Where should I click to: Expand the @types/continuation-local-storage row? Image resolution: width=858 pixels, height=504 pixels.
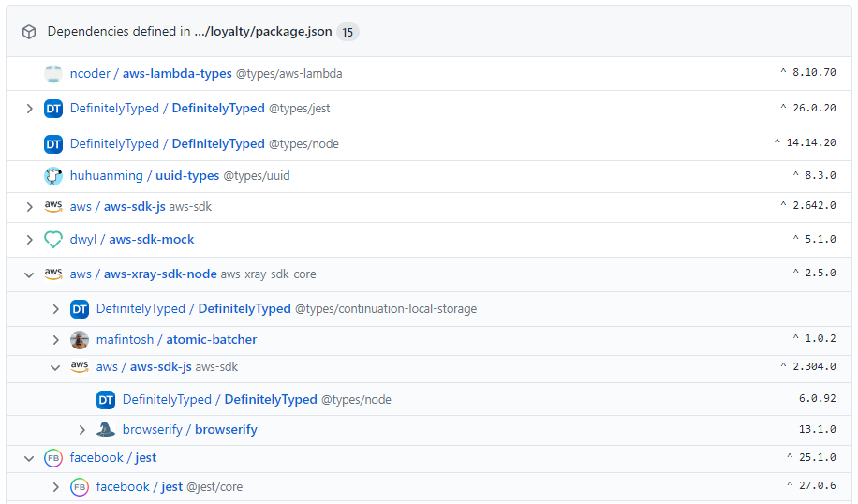[x=56, y=309]
